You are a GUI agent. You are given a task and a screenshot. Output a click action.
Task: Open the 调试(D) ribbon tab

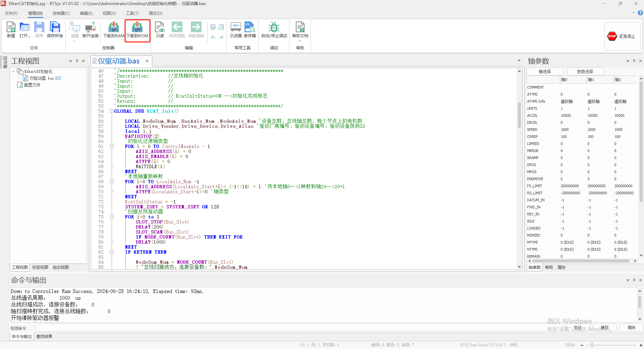pos(155,13)
